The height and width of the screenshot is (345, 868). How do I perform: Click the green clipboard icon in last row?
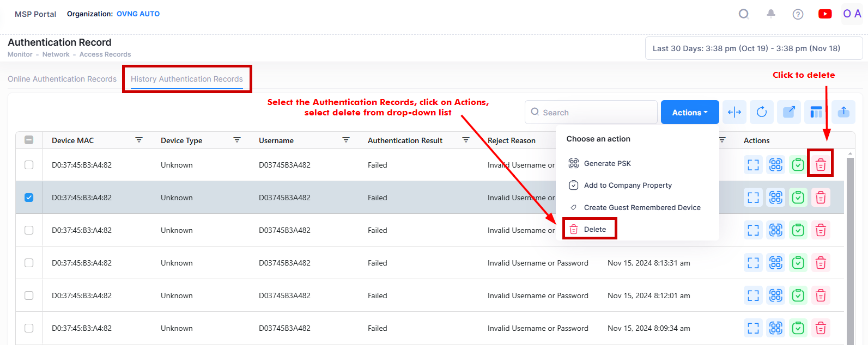point(798,328)
